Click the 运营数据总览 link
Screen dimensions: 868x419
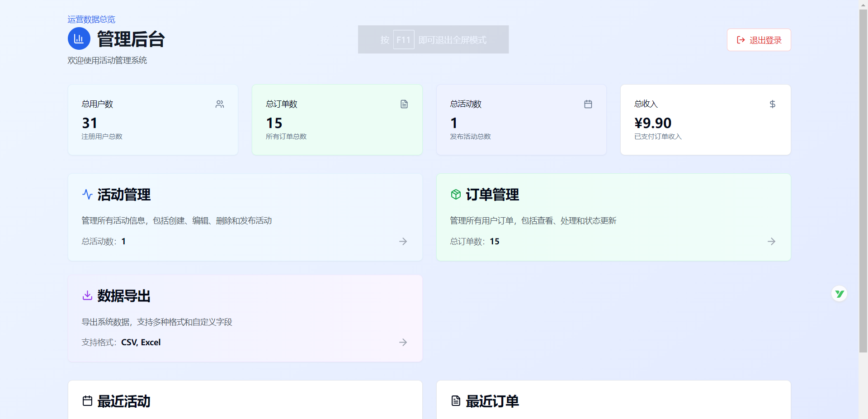click(91, 19)
